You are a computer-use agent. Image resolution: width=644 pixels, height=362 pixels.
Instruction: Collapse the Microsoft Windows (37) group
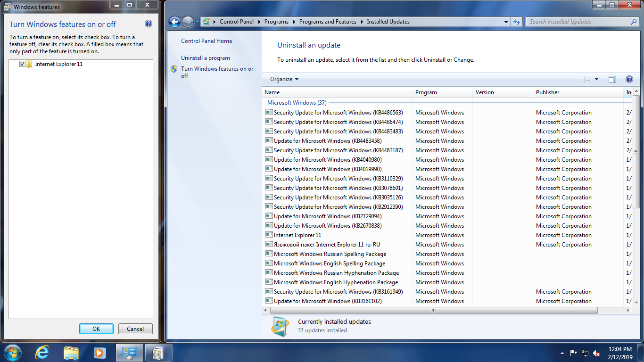pos(297,102)
